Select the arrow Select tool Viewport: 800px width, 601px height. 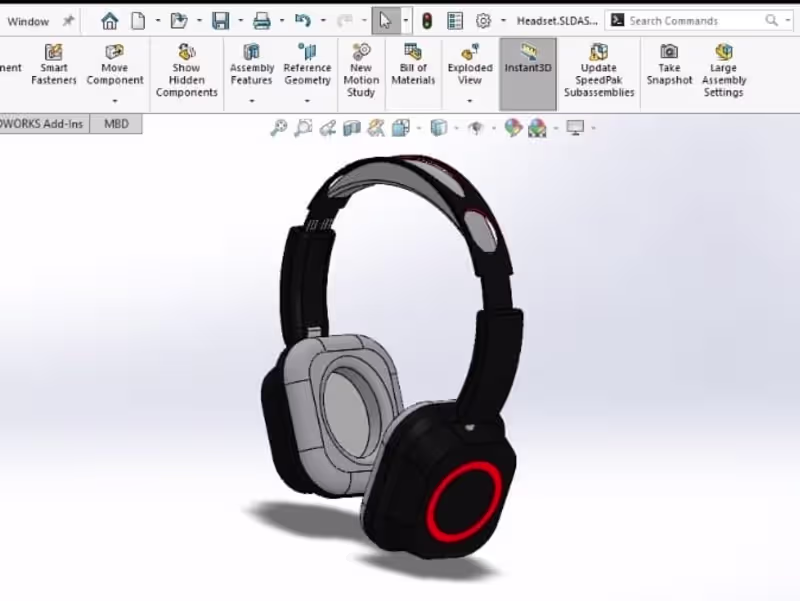coord(383,19)
